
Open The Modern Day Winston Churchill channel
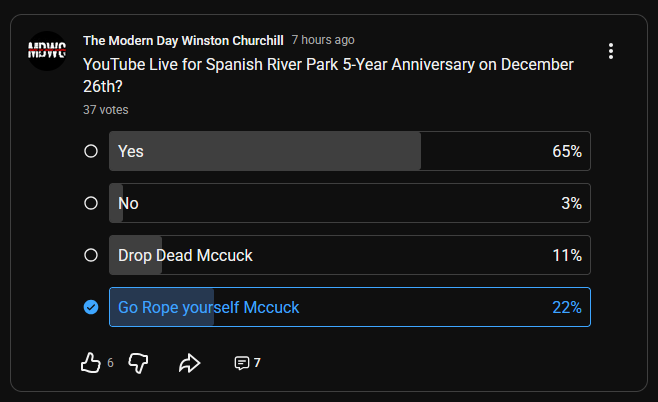tap(182, 41)
